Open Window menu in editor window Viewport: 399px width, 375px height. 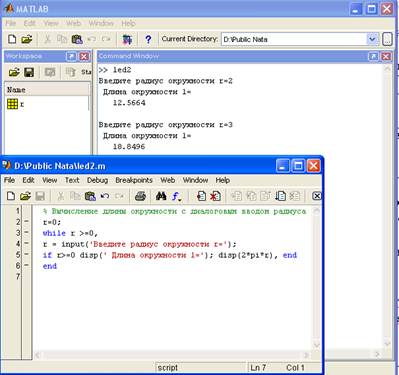pyautogui.click(x=195, y=180)
